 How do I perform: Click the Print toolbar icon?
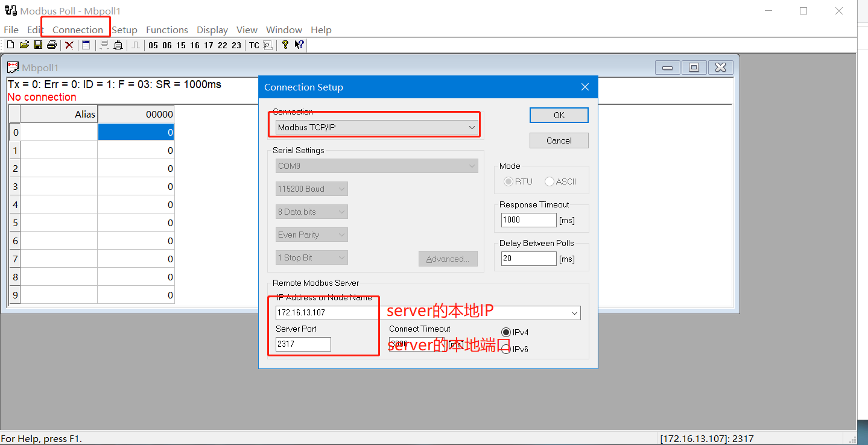coord(52,45)
